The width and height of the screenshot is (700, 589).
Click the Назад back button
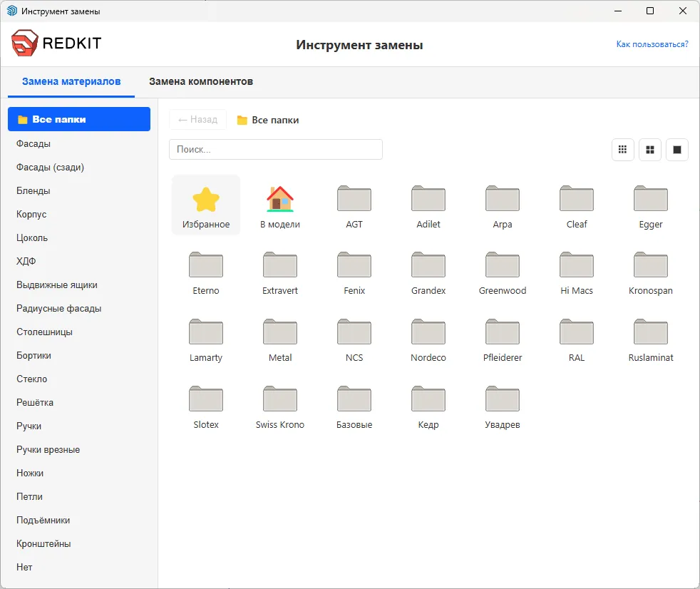(197, 120)
